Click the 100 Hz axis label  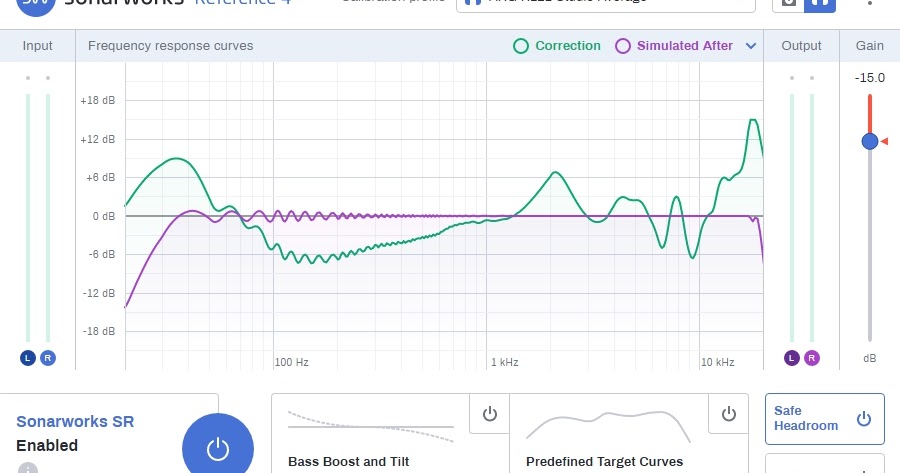(x=292, y=362)
